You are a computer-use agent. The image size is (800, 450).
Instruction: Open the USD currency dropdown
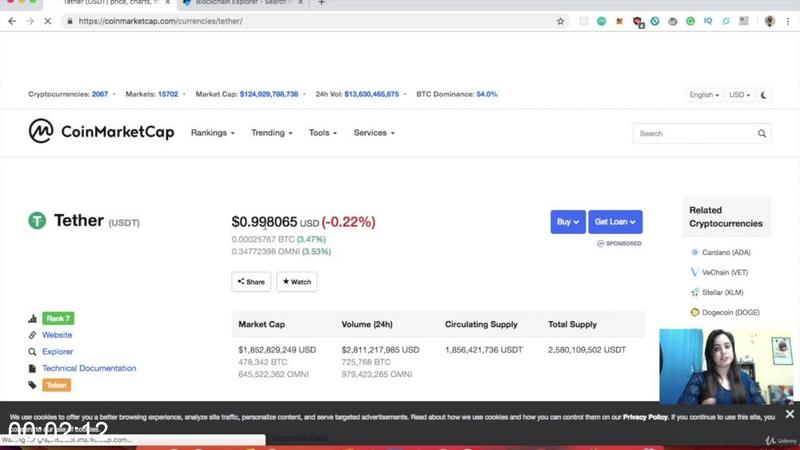coord(739,95)
